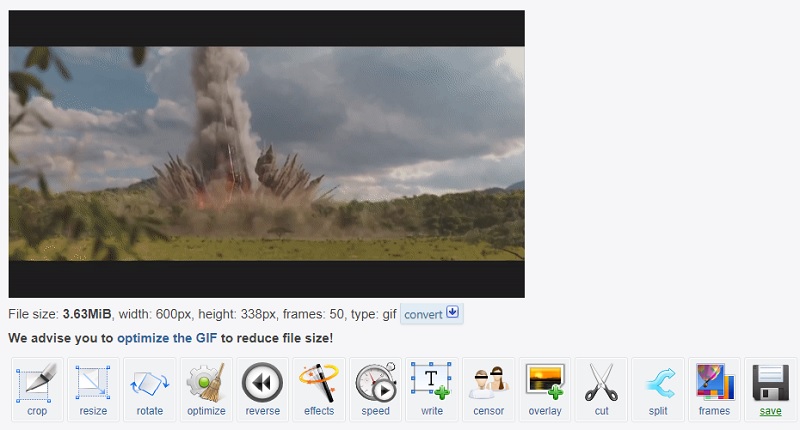This screenshot has width=800, height=430.
Task: View GIF frames tool
Action: click(x=714, y=389)
